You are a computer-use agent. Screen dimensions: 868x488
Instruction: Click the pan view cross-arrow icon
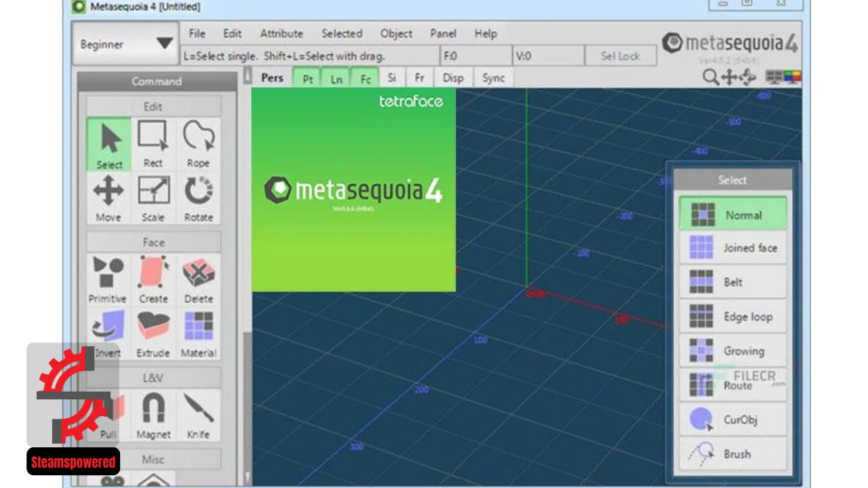coord(730,77)
